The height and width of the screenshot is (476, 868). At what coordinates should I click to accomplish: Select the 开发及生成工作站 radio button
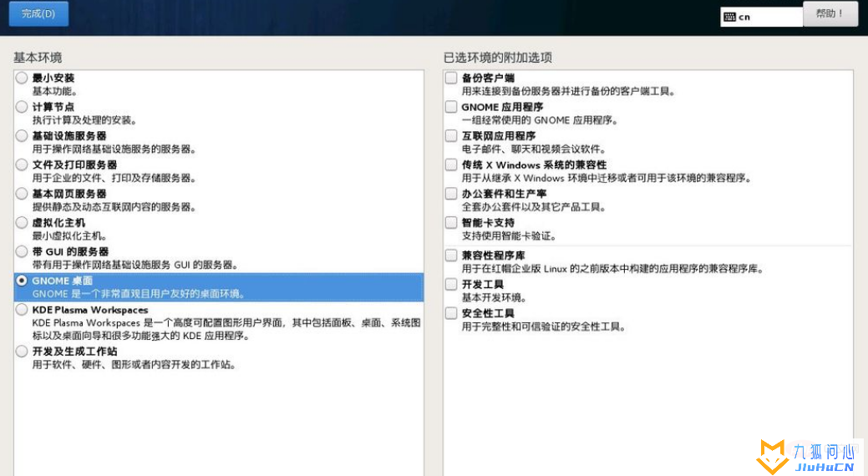pyautogui.click(x=22, y=351)
